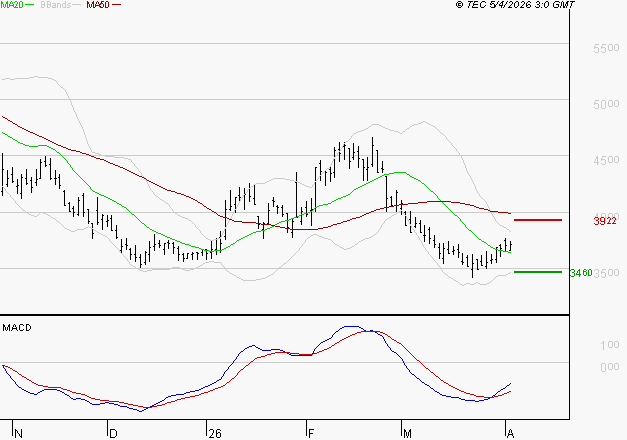Click the 4500 price axis label

[x=606, y=160]
